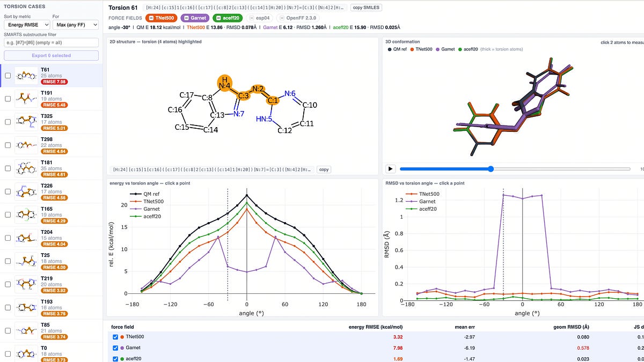This screenshot has width=644, height=362.
Task: Open the T181 molecule thumbnail
Action: (26, 168)
